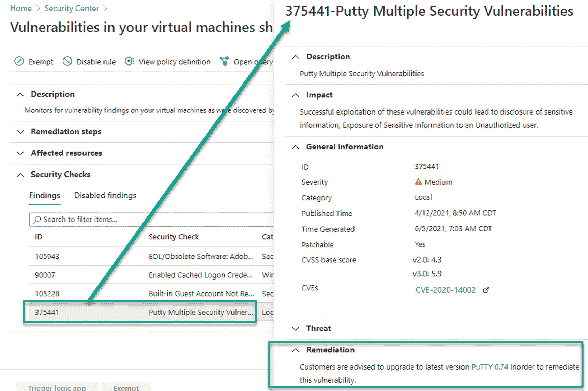
Task: Open the Security Center breadcrumb link
Action: [x=72, y=8]
